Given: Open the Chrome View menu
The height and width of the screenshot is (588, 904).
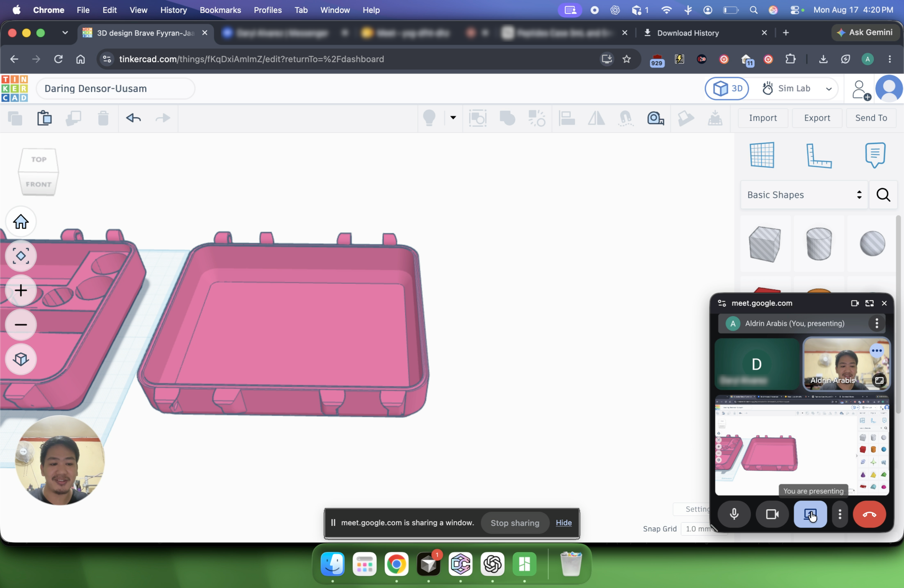Looking at the screenshot, I should (x=138, y=10).
